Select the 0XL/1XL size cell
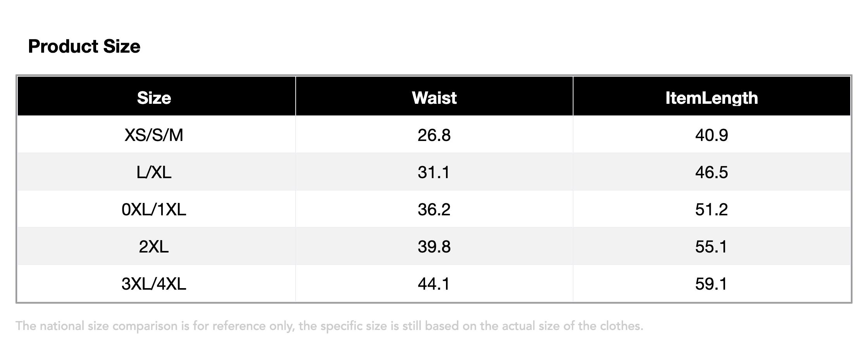 [154, 210]
